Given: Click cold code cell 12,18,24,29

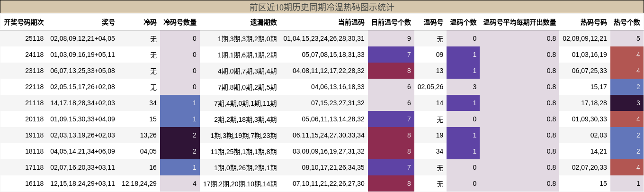Looking at the screenshot, I should tap(139, 183).
